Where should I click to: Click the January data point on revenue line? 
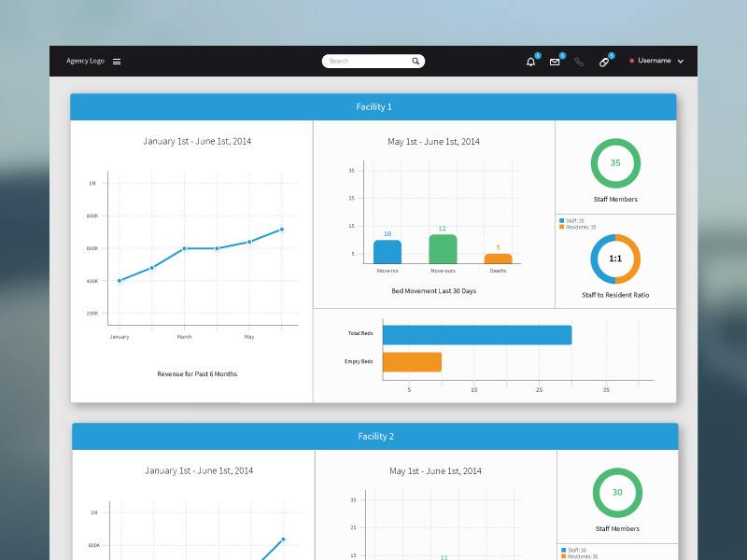point(120,281)
